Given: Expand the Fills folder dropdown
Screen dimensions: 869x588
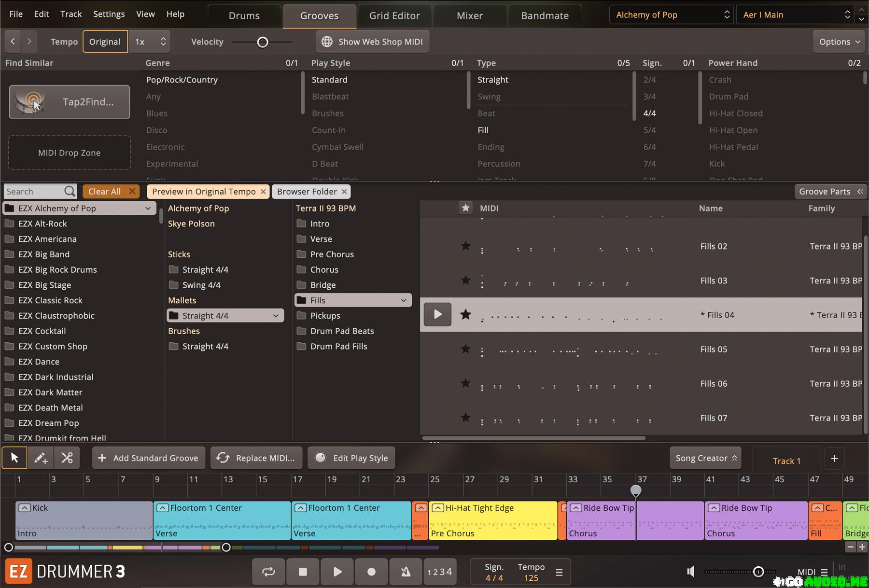Looking at the screenshot, I should (x=404, y=300).
